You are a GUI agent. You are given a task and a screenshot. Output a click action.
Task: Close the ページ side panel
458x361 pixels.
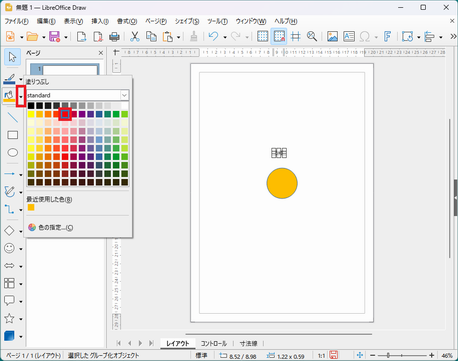pyautogui.click(x=101, y=53)
